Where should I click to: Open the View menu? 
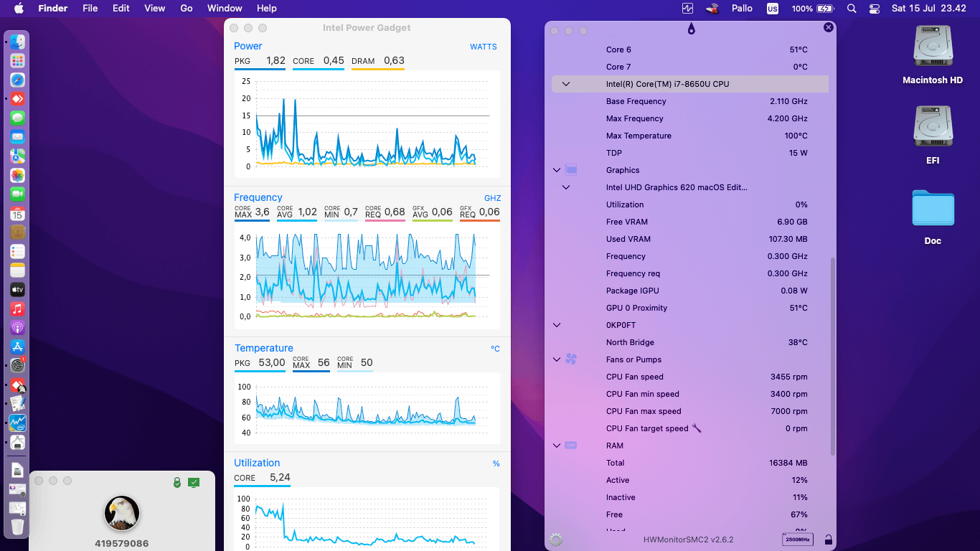click(154, 9)
